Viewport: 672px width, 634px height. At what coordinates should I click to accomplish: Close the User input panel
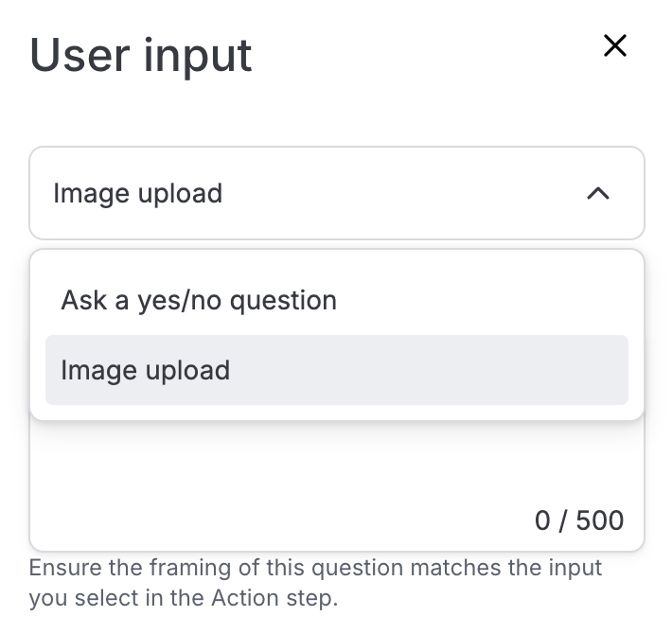615,45
